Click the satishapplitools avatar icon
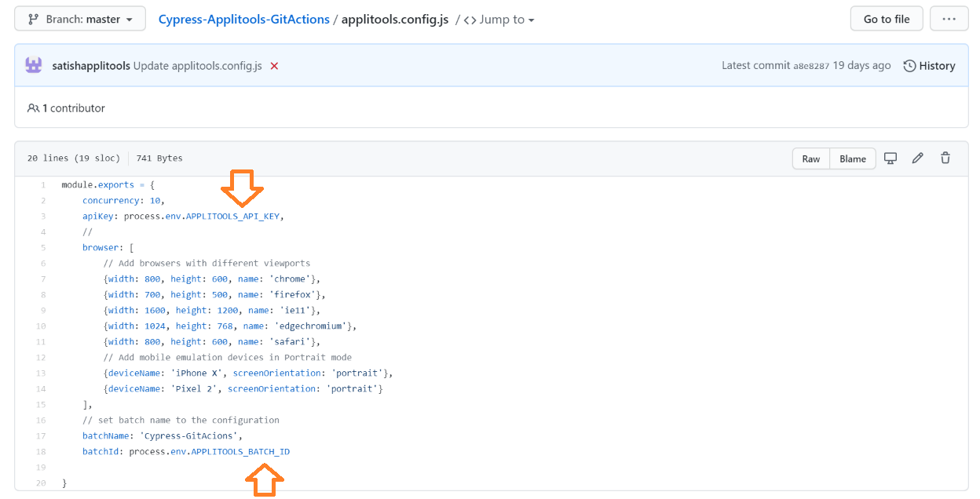 (34, 65)
